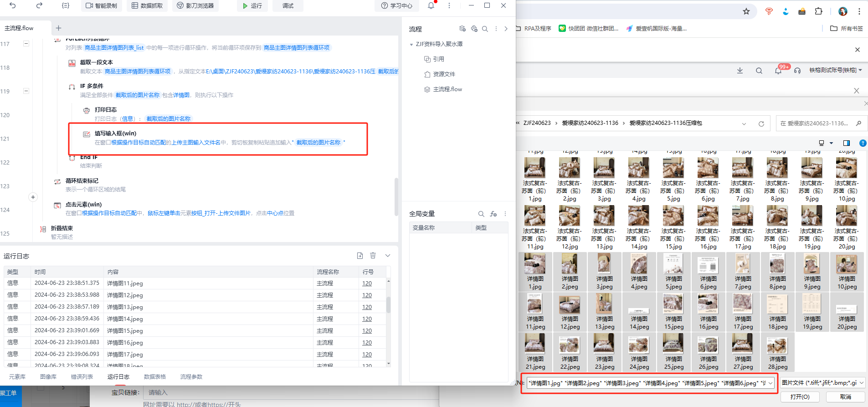The height and width of the screenshot is (407, 868).
Task: Open the browser profile avatar
Action: tap(843, 11)
